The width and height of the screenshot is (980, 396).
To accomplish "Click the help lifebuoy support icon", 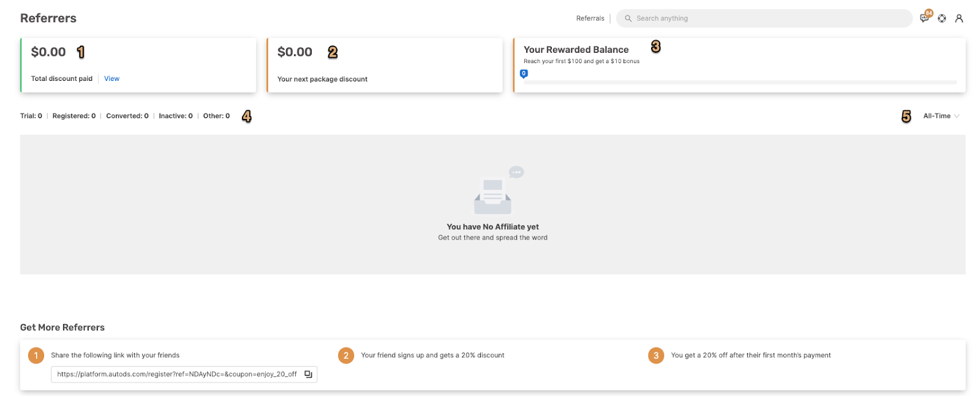I will click(942, 18).
